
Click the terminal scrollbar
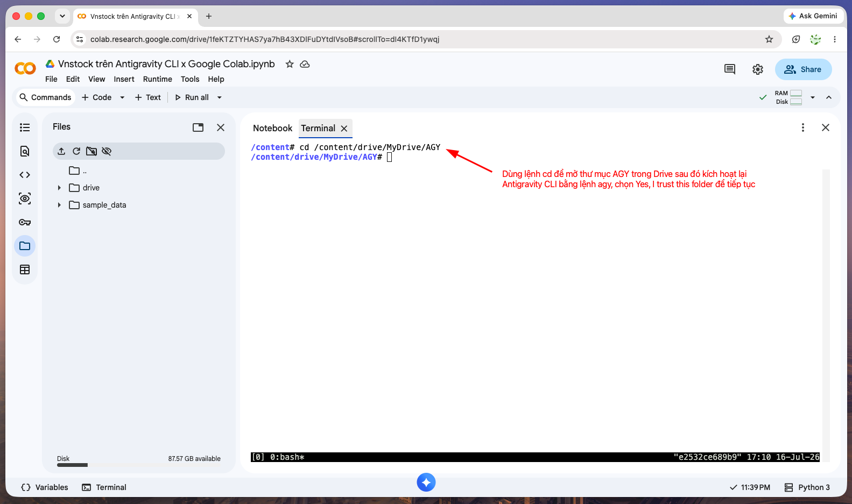coord(826,315)
